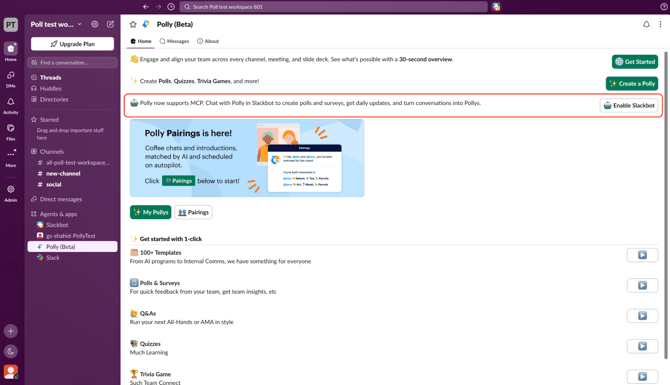The image size is (670, 385).
Task: Play the Quizzes demo
Action: click(642, 346)
